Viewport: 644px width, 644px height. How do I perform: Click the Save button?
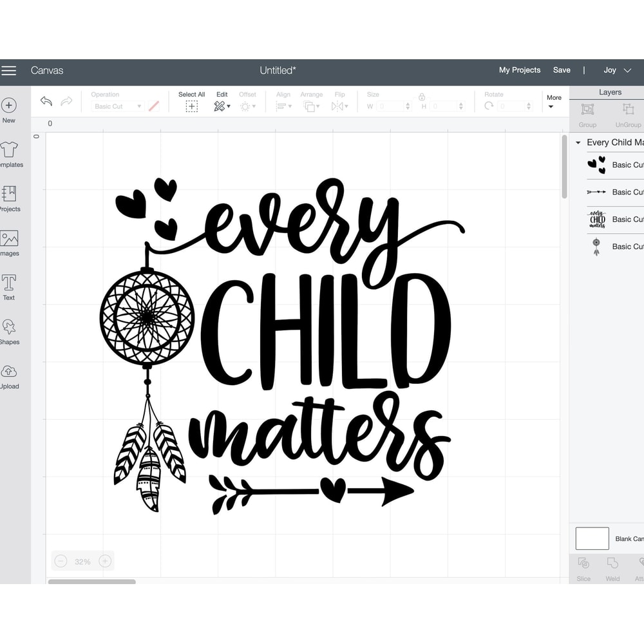click(562, 70)
